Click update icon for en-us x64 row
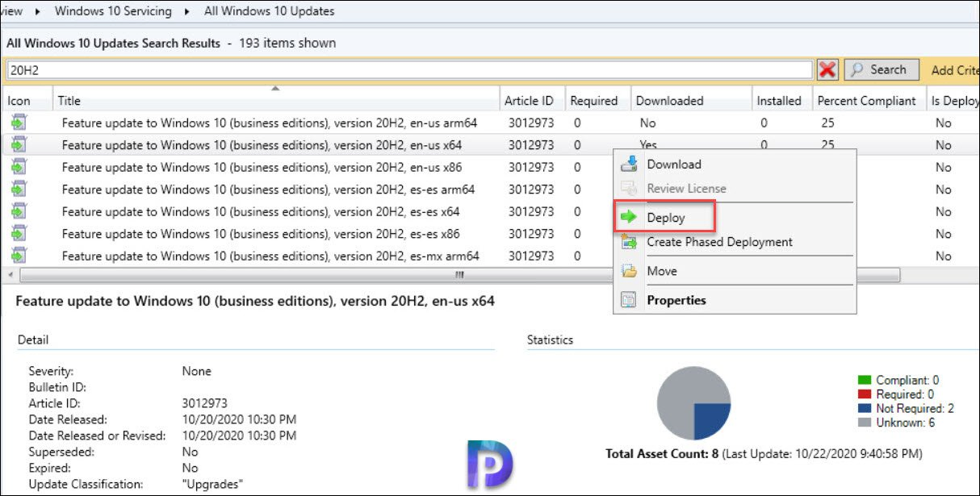Screen dimensions: 980x496 (19, 145)
